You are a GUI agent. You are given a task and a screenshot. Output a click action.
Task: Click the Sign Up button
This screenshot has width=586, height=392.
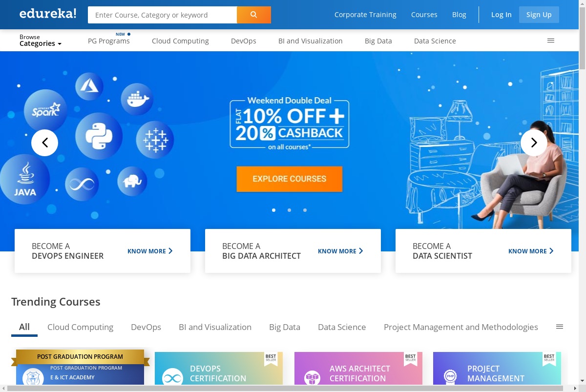(x=539, y=15)
